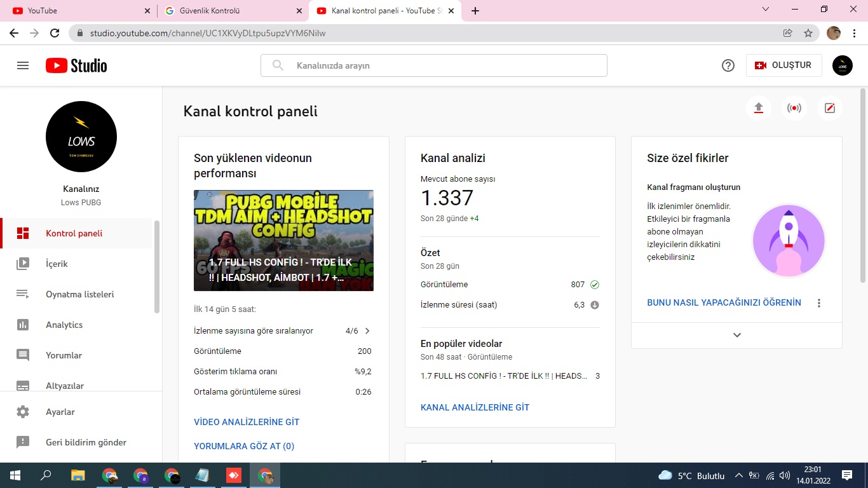Expand the Size özel fikirler card chevron
Screen dimensions: 868x488
[x=737, y=335]
